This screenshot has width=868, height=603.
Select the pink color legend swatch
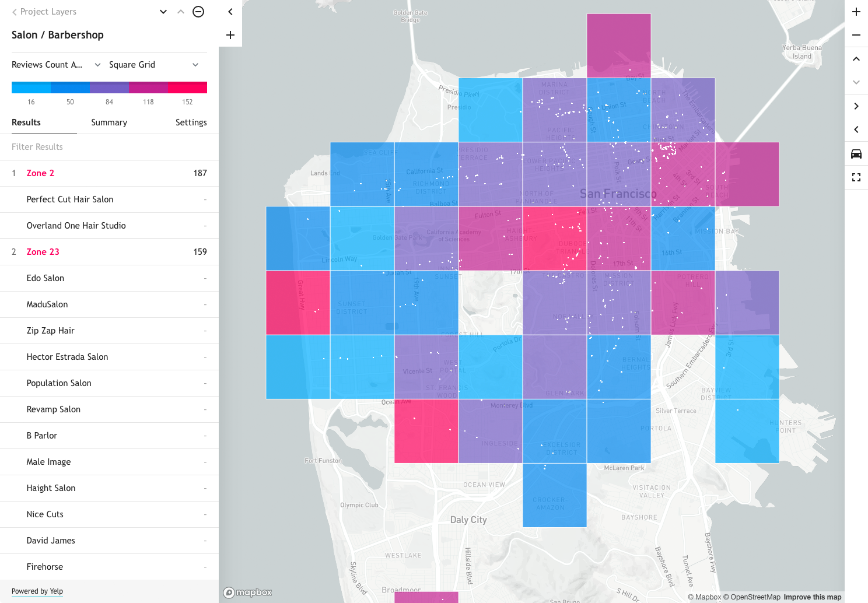pyautogui.click(x=187, y=87)
